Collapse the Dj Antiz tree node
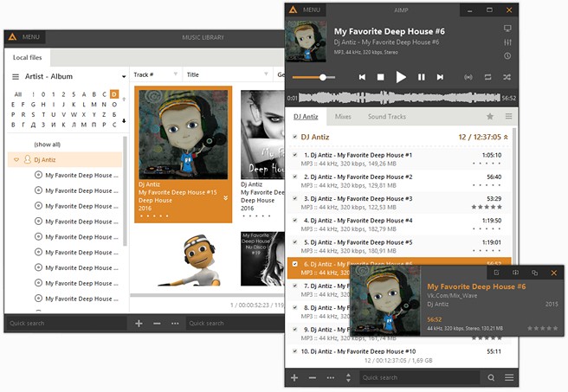568x392 pixels. tap(16, 159)
